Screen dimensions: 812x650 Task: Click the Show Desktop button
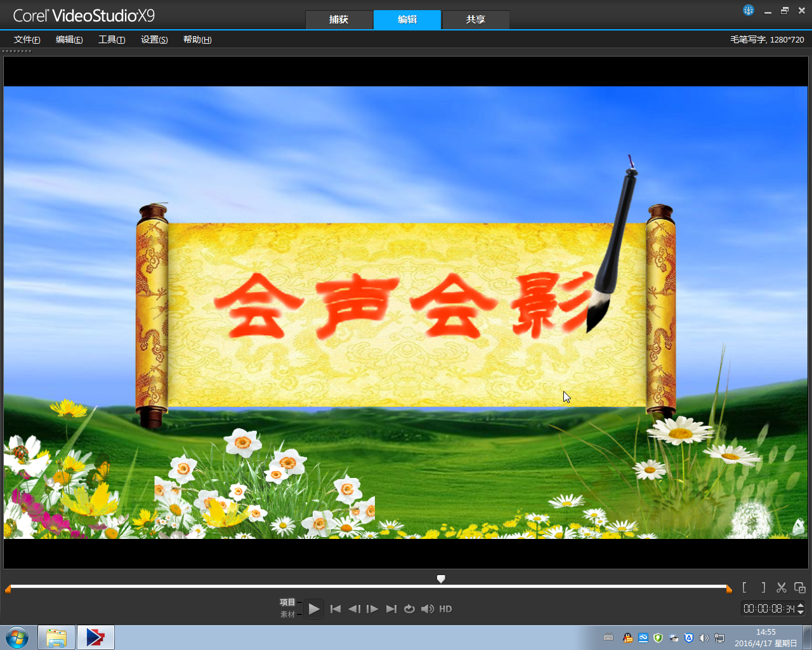coord(807,637)
